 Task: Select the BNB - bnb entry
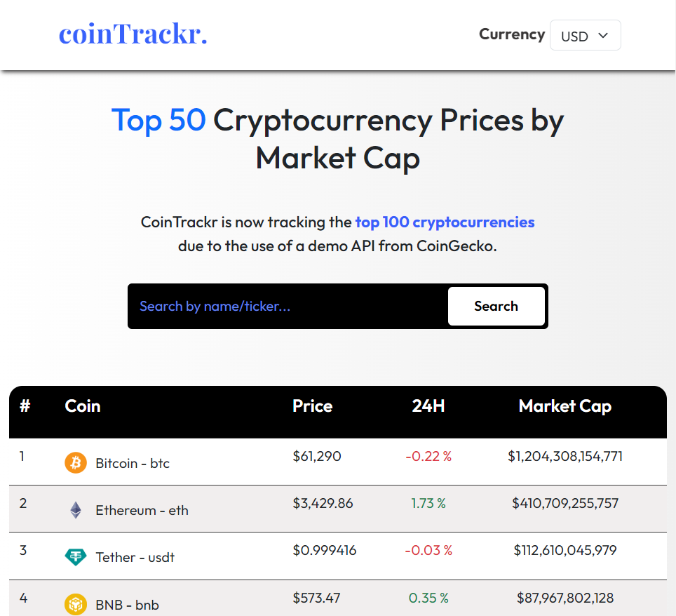[x=127, y=604]
